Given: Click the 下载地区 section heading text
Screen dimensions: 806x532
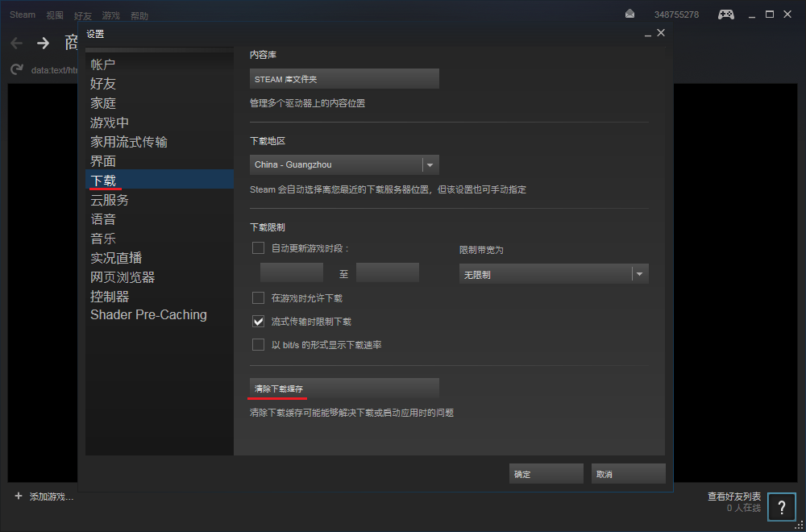Looking at the screenshot, I should [x=268, y=140].
